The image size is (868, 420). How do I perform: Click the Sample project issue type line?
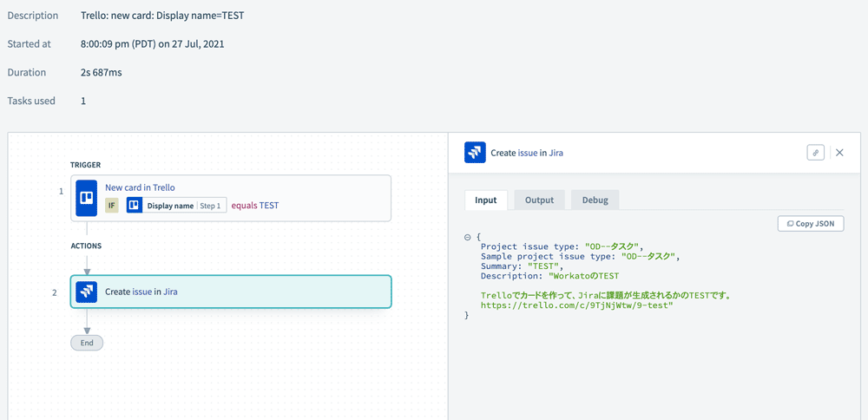[x=580, y=257]
